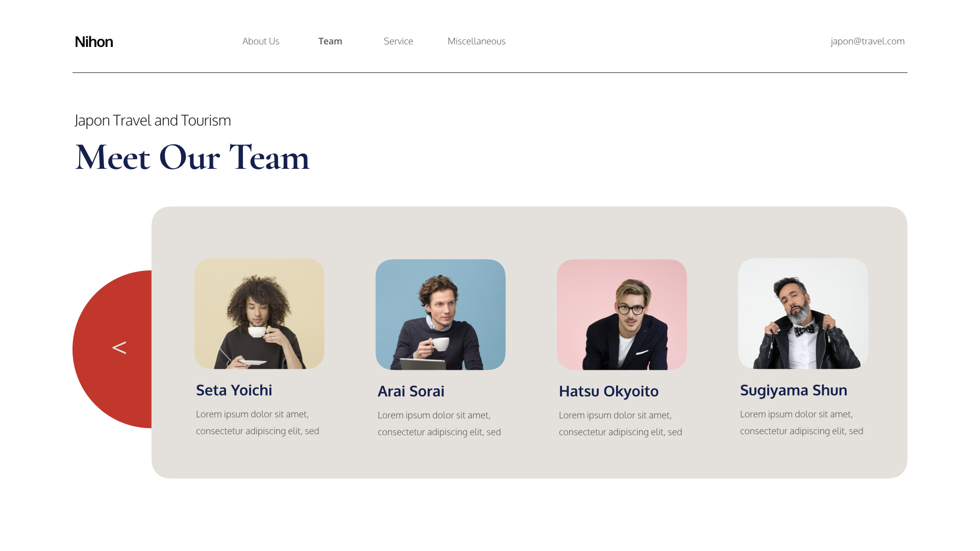Select Seta Yoichi's portrait photo
Image resolution: width=980 pixels, height=551 pixels.
tap(259, 313)
